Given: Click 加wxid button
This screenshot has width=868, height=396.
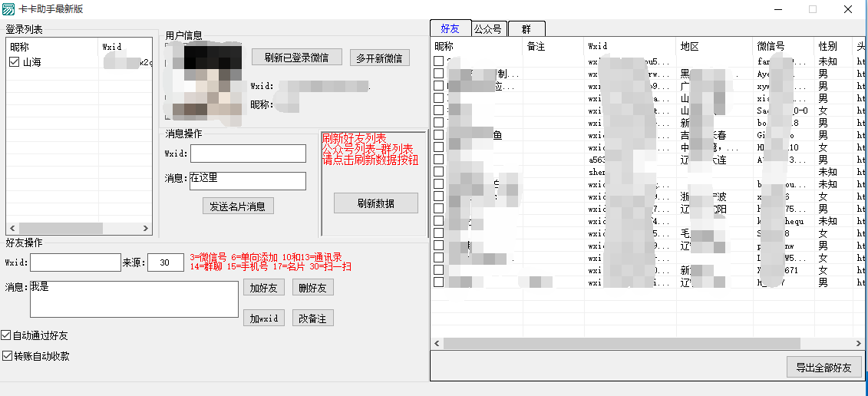Looking at the screenshot, I should 263,318.
